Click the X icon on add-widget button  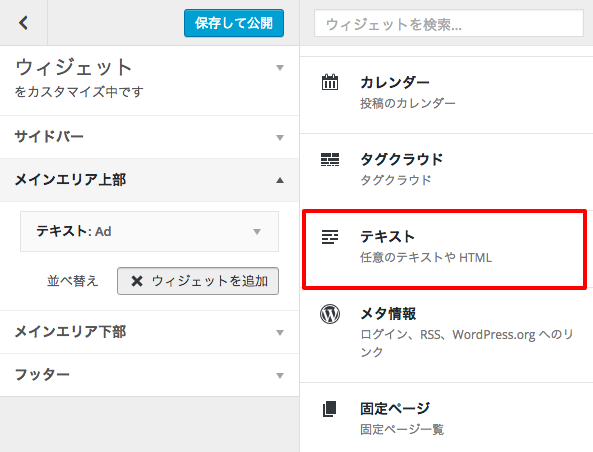pos(137,281)
